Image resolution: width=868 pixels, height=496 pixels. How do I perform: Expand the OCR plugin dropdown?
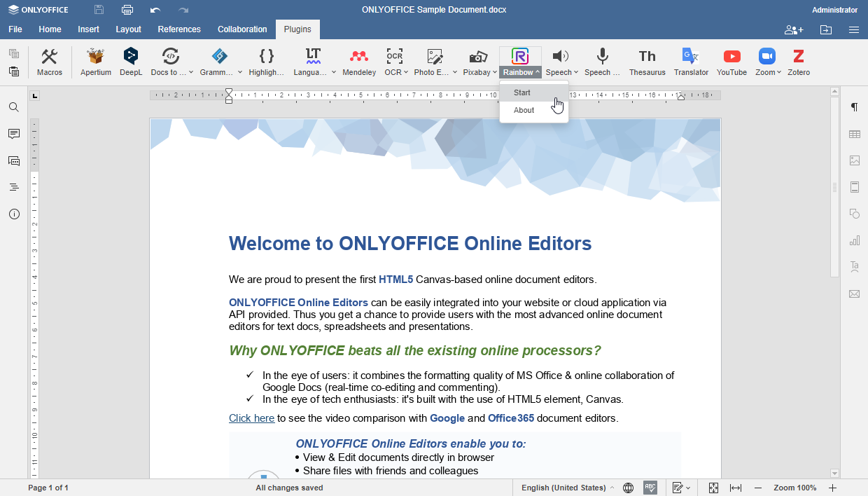tap(406, 72)
